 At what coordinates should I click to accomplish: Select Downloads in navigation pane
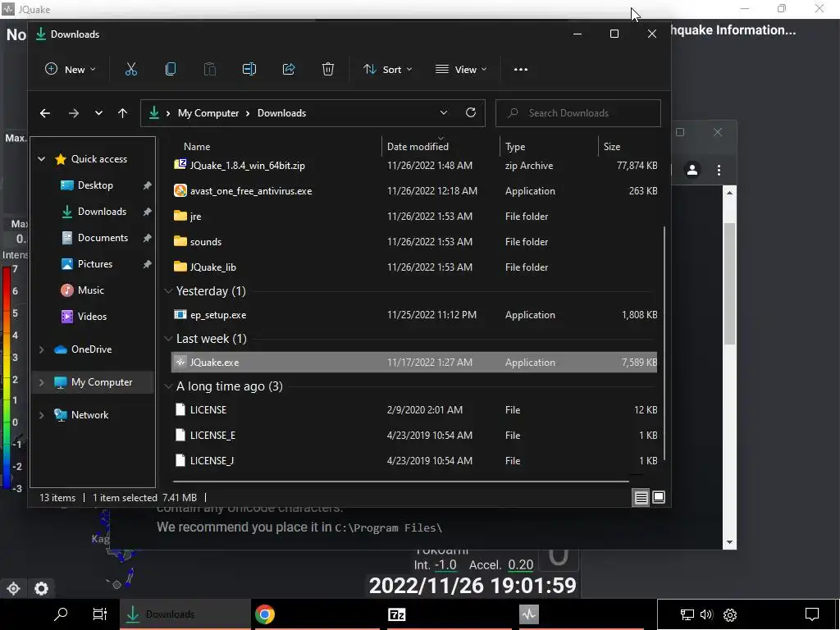click(x=102, y=212)
